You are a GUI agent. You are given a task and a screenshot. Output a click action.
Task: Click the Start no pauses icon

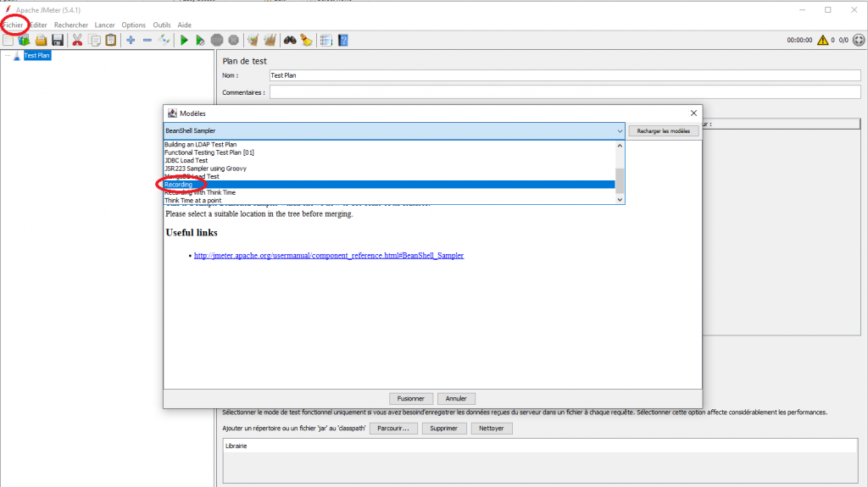(x=200, y=40)
